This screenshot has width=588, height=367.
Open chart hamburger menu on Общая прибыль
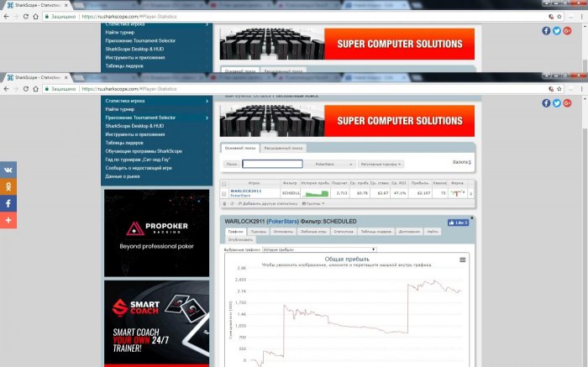(x=462, y=260)
